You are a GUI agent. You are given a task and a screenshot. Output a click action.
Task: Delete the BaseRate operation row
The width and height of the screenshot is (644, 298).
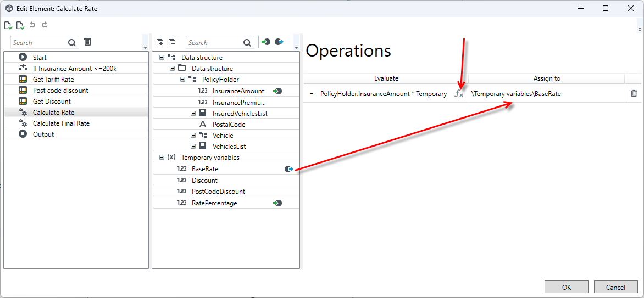tap(634, 94)
